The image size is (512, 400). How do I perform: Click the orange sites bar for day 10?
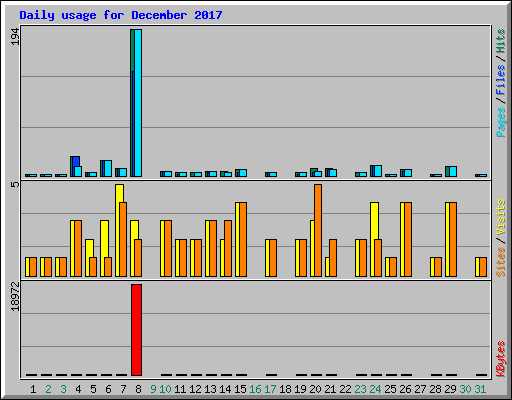[168, 248]
